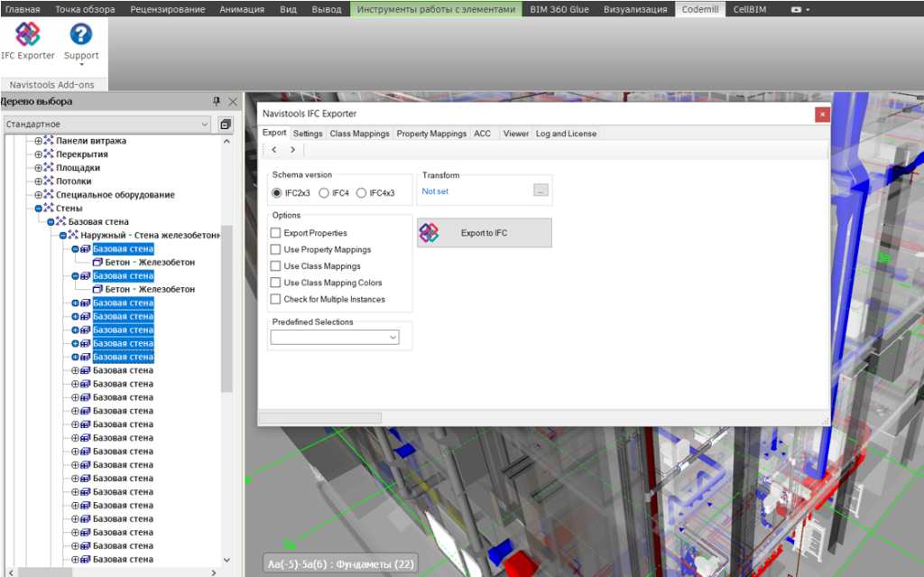Go forward with the right arrow
This screenshot has height=577, width=924.
[x=292, y=150]
